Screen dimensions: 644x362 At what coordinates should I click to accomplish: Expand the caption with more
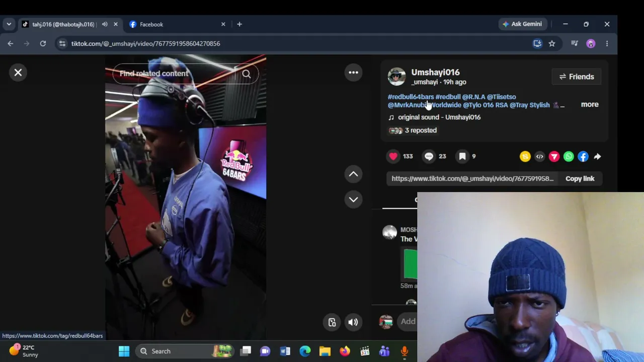click(590, 105)
